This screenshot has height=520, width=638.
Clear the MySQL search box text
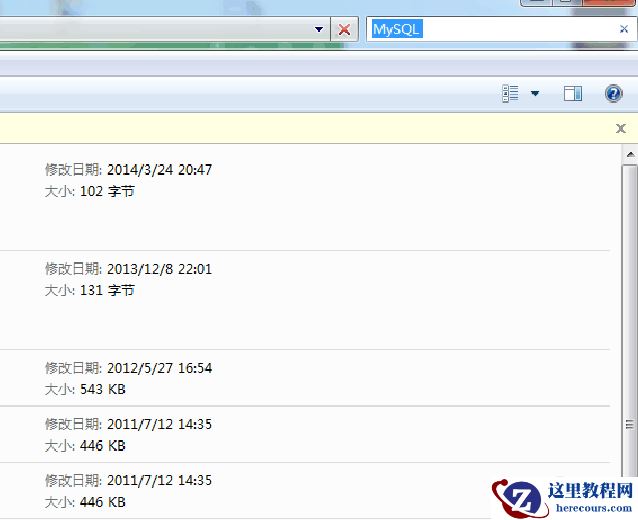coord(623,29)
